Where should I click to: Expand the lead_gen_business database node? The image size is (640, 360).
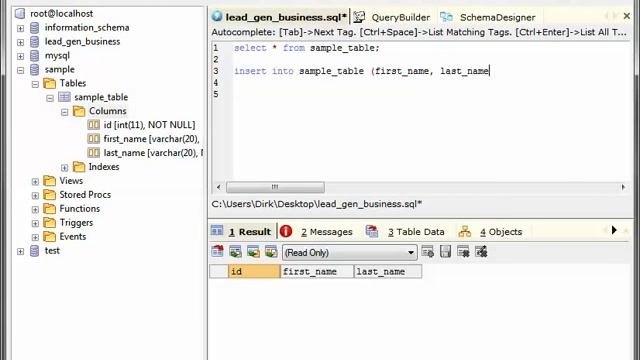click(x=20, y=42)
